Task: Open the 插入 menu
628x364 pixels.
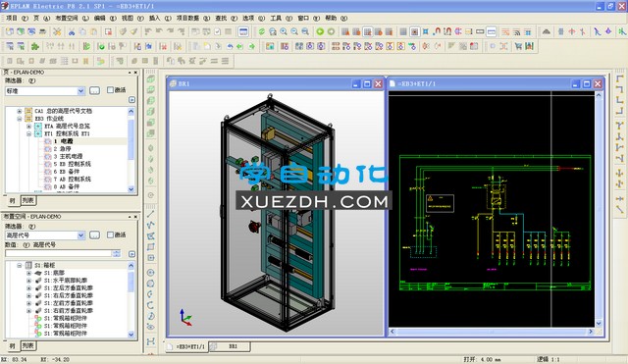Action: pyautogui.click(x=160, y=18)
